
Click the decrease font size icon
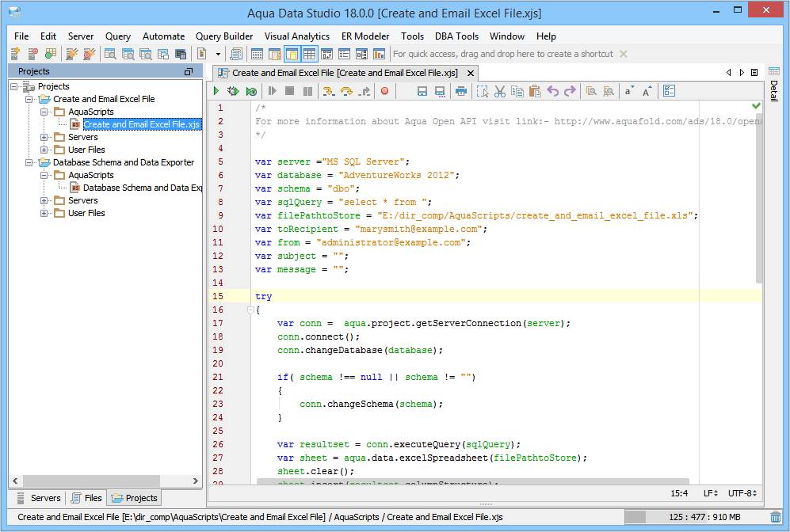[629, 91]
